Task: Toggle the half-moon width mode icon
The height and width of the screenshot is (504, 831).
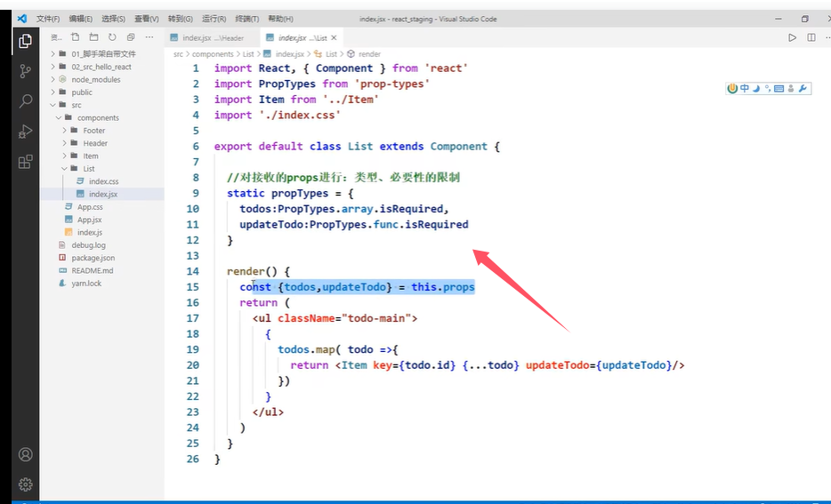Action: [x=756, y=88]
